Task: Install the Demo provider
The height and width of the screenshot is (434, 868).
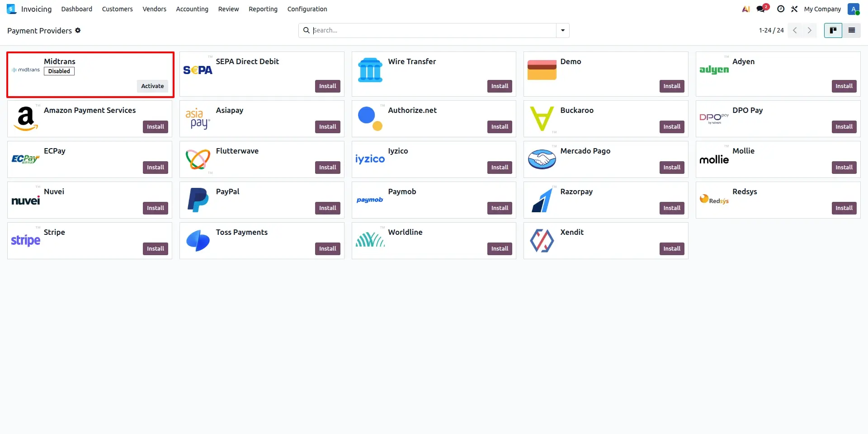Action: click(672, 86)
